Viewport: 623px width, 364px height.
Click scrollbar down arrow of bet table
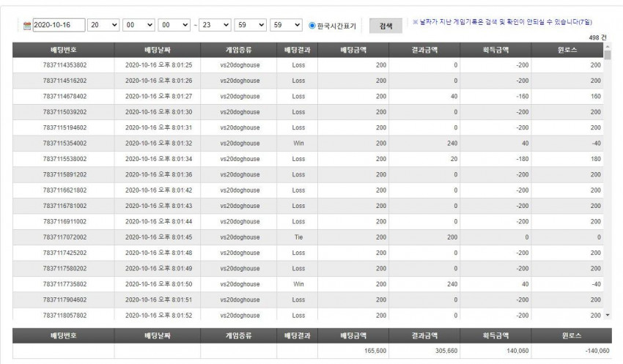point(607,315)
